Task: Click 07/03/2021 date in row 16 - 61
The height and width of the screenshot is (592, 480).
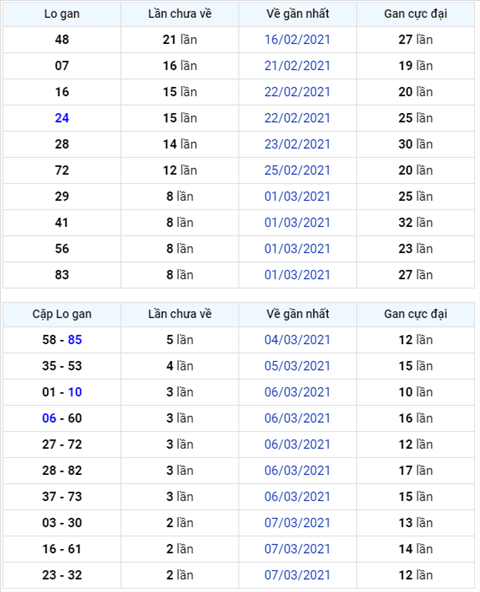Action: pyautogui.click(x=297, y=549)
